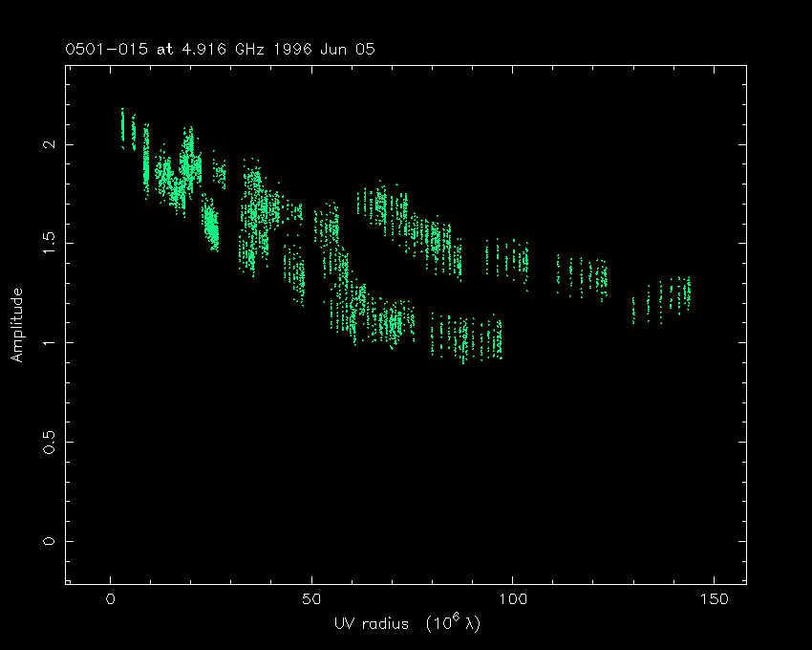Choose the y-axis tick label "0.5"
Image resolution: width=812 pixels, height=650 pixels.
click(45, 442)
